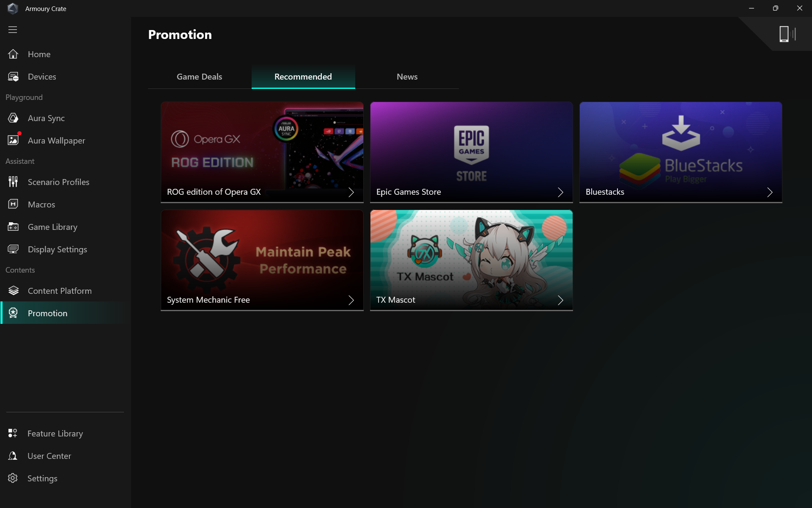Click the 'TX Mascot' caption text
This screenshot has width=812, height=508.
click(x=395, y=300)
